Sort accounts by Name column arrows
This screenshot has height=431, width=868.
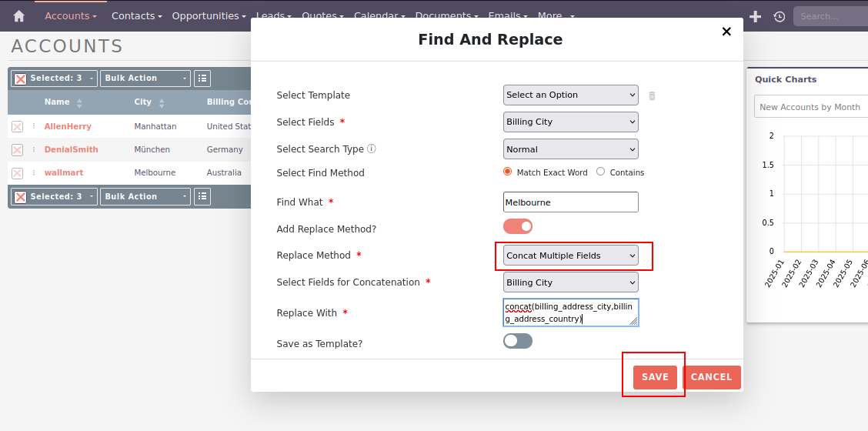79,102
